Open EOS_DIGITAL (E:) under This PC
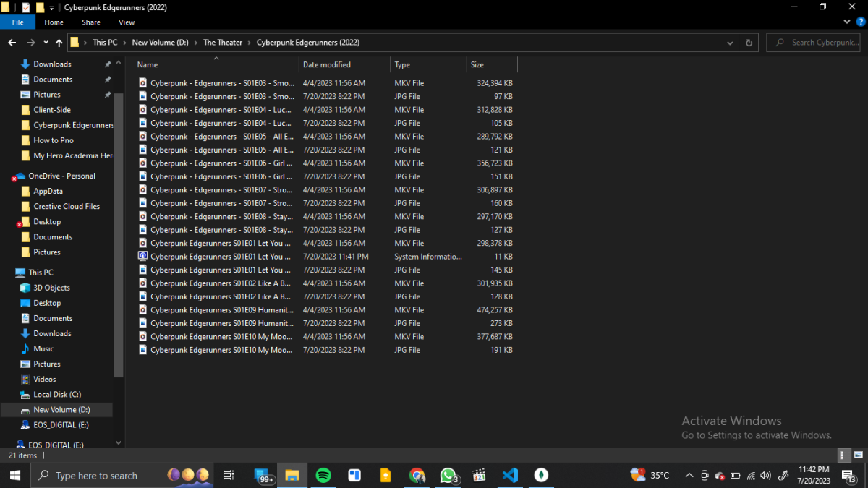The width and height of the screenshot is (868, 488). pos(61,425)
